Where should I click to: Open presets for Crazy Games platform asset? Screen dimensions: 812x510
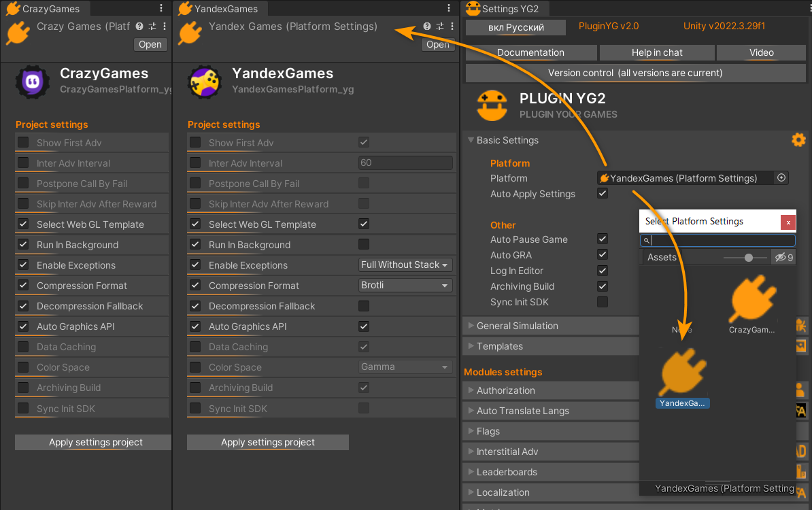[x=152, y=26]
